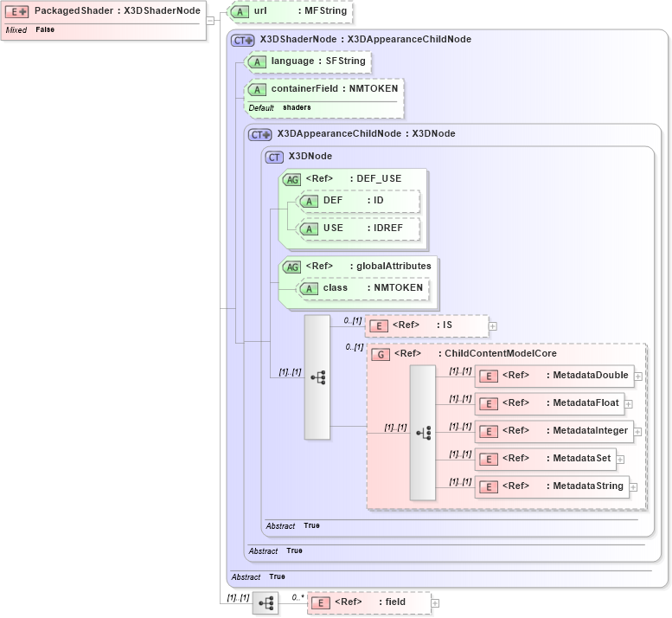Click CT+ icon of X3DAppearanceChildNode
Viewport: 672px width, 618px height.
pyautogui.click(x=260, y=135)
